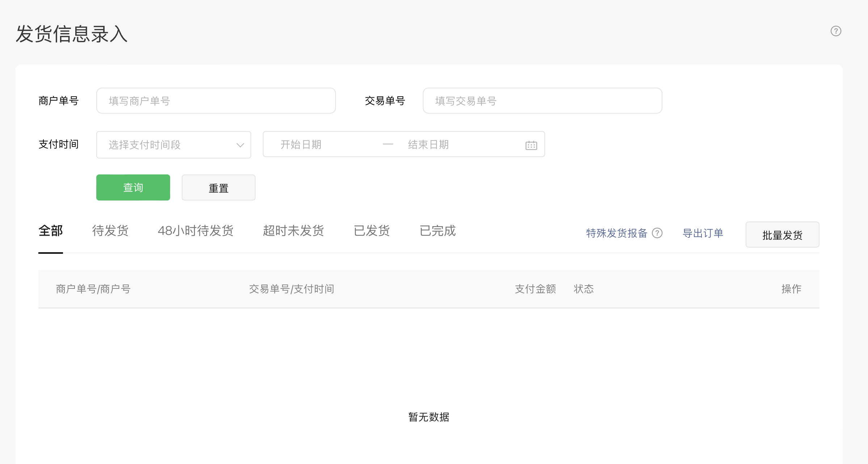The image size is (868, 464).
Task: Click the 批量发货 button
Action: click(x=782, y=235)
